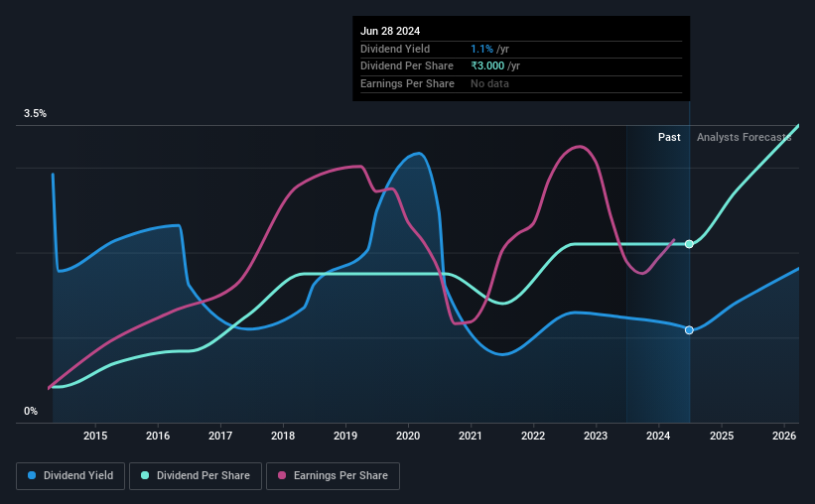The image size is (815, 504).
Task: Toggle the Dividend Yield legend button
Action: (x=70, y=476)
